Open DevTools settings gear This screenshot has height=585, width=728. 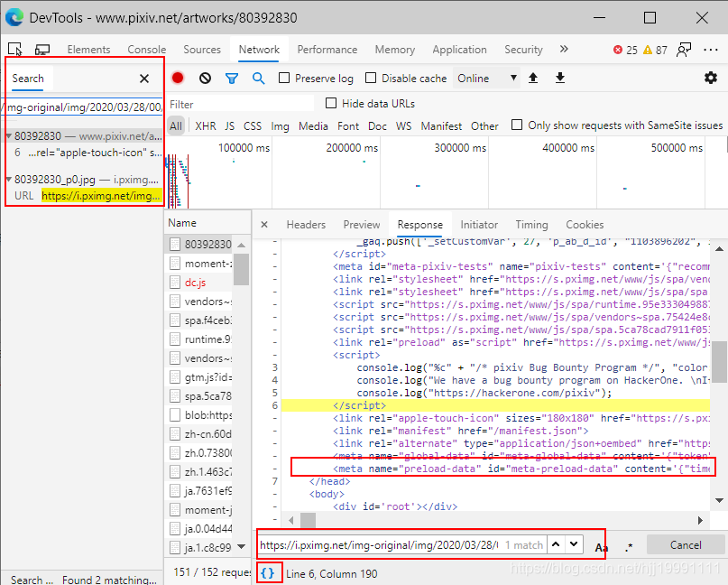pos(710,79)
